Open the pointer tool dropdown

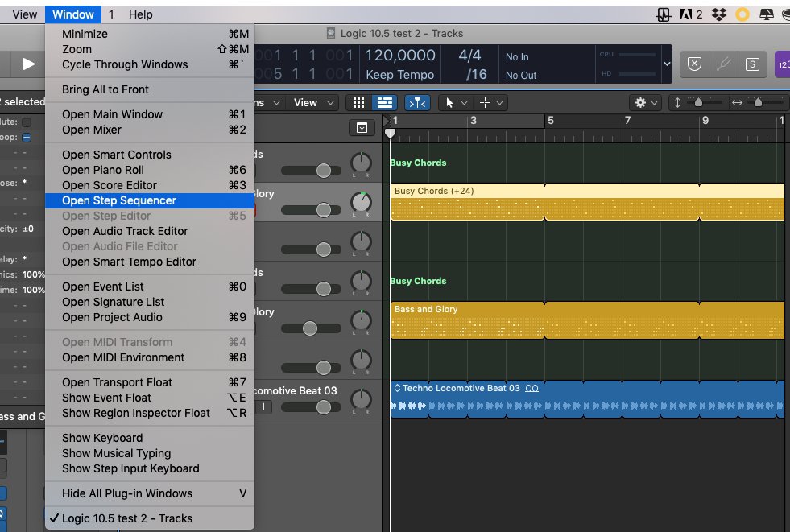pos(455,103)
